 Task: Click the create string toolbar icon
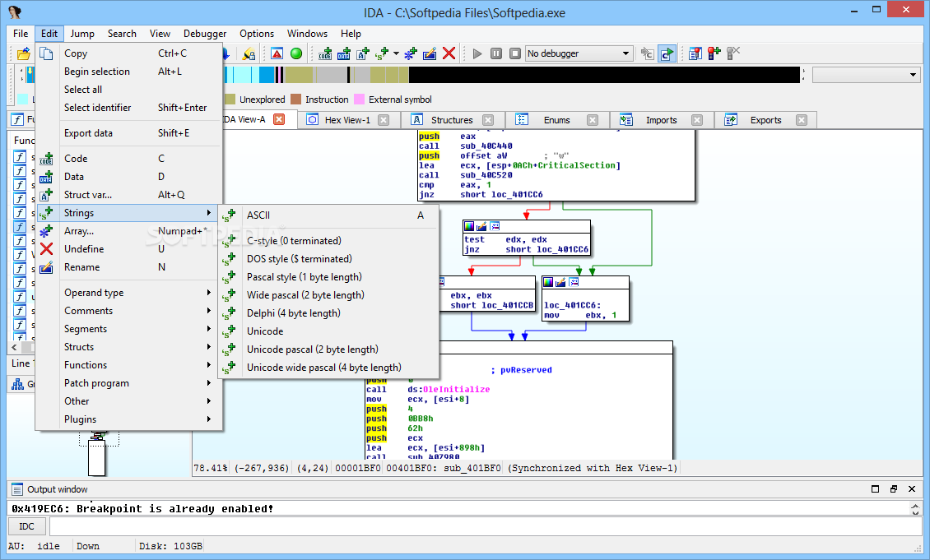382,53
